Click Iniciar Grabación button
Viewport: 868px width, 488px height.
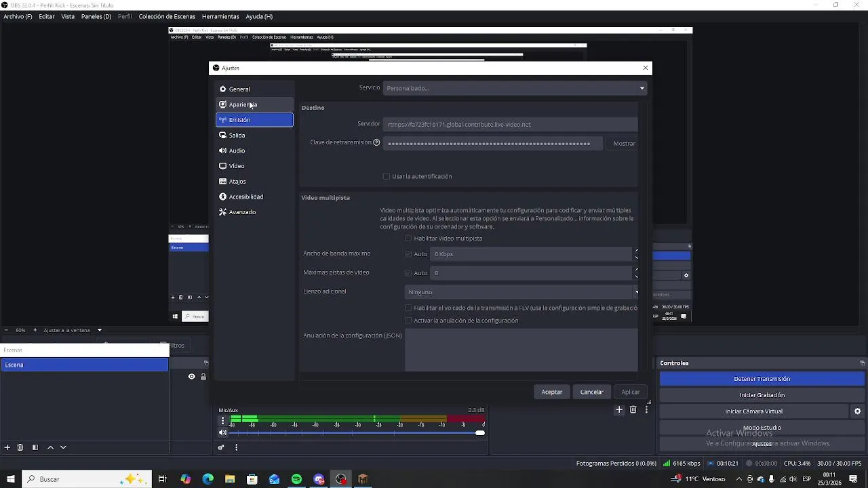click(x=762, y=395)
